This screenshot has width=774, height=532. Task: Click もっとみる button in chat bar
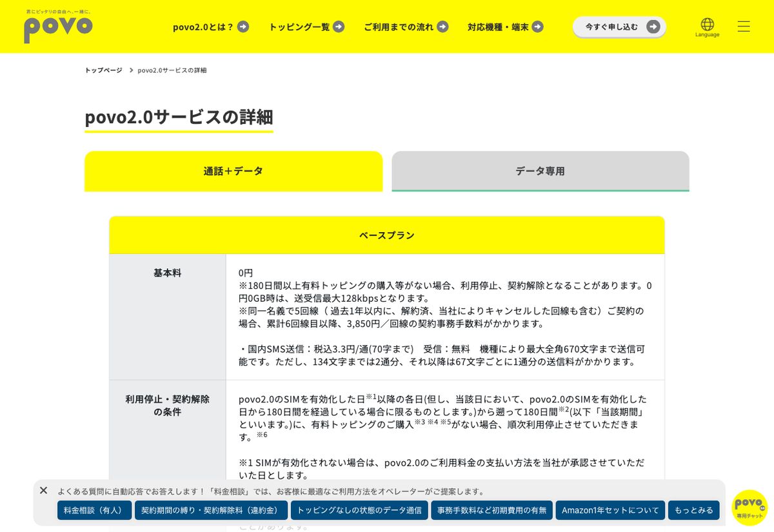pyautogui.click(x=694, y=510)
